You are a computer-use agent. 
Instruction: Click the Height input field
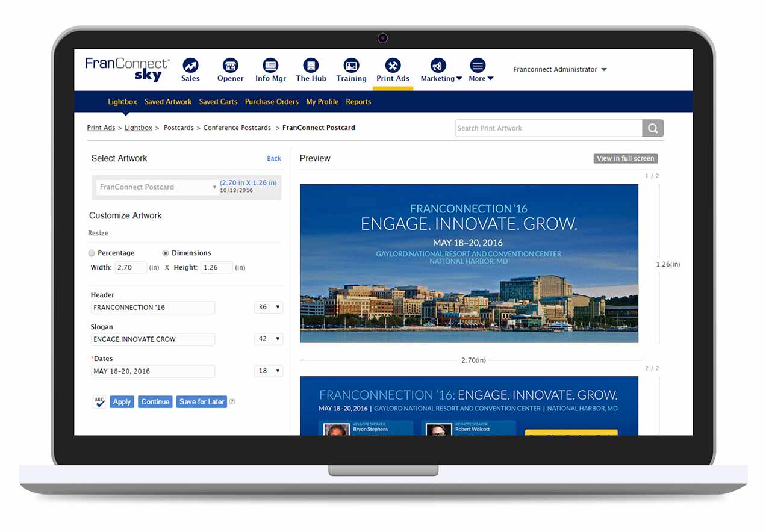coord(217,268)
